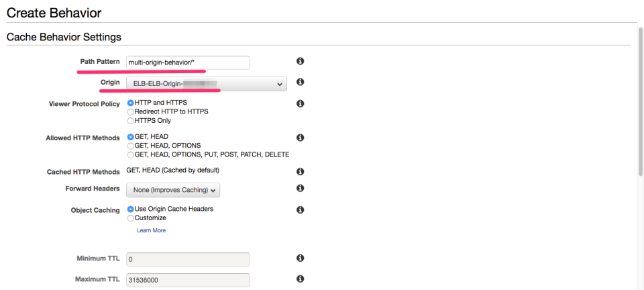Click the info icon beside Path Pattern

[x=300, y=62]
